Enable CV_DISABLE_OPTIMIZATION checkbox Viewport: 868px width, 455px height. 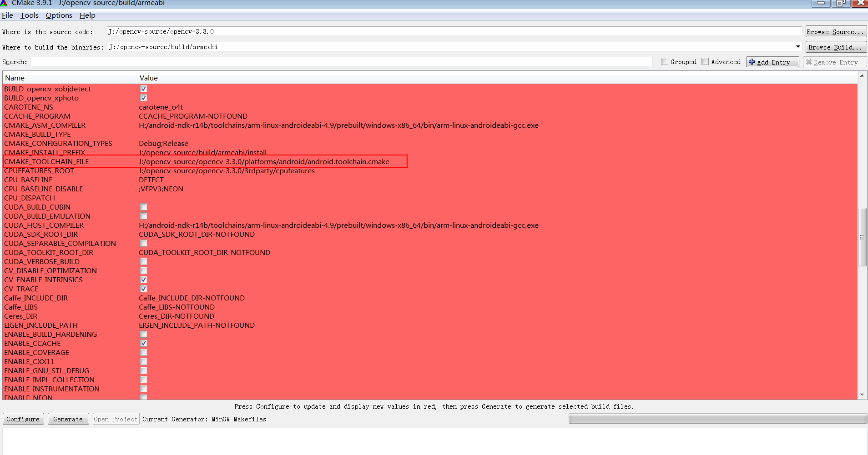click(144, 270)
